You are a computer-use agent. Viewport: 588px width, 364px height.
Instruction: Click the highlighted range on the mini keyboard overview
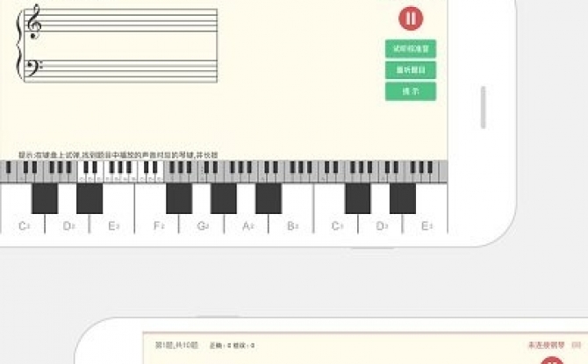120,171
